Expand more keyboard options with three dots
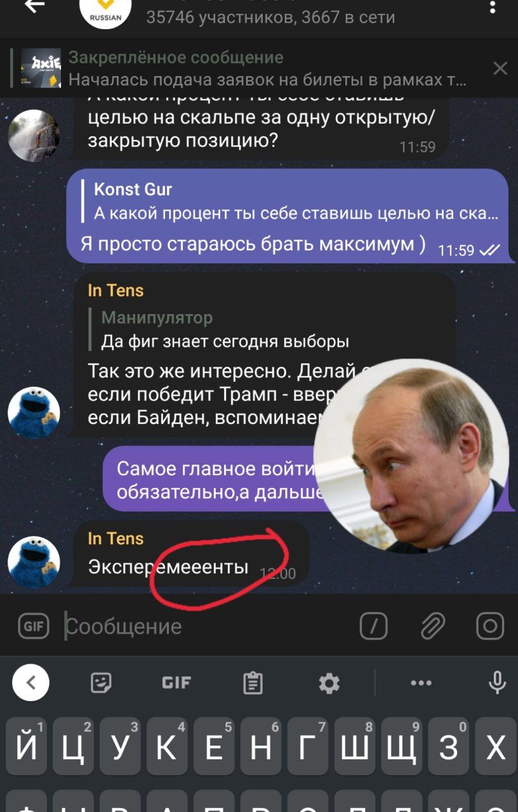Screen dimensions: 518x812 (x=421, y=683)
